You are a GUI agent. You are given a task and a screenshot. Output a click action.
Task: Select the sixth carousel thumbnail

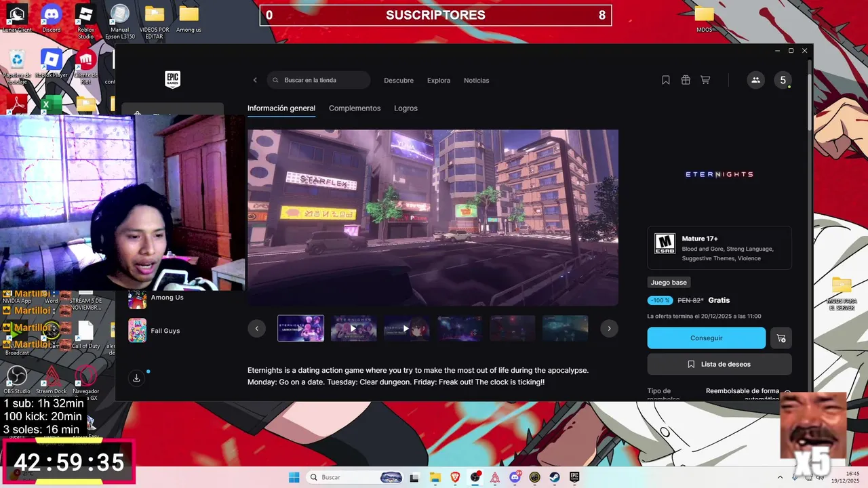coord(565,328)
